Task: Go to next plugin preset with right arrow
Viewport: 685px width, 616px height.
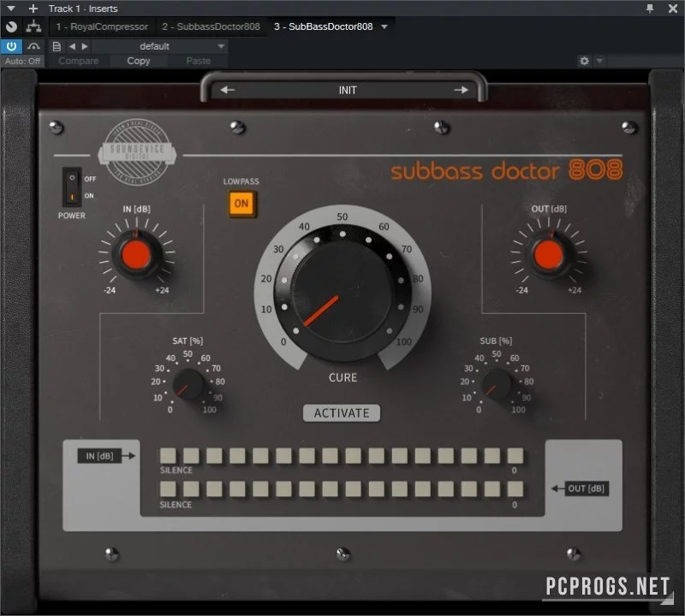Action: click(461, 90)
